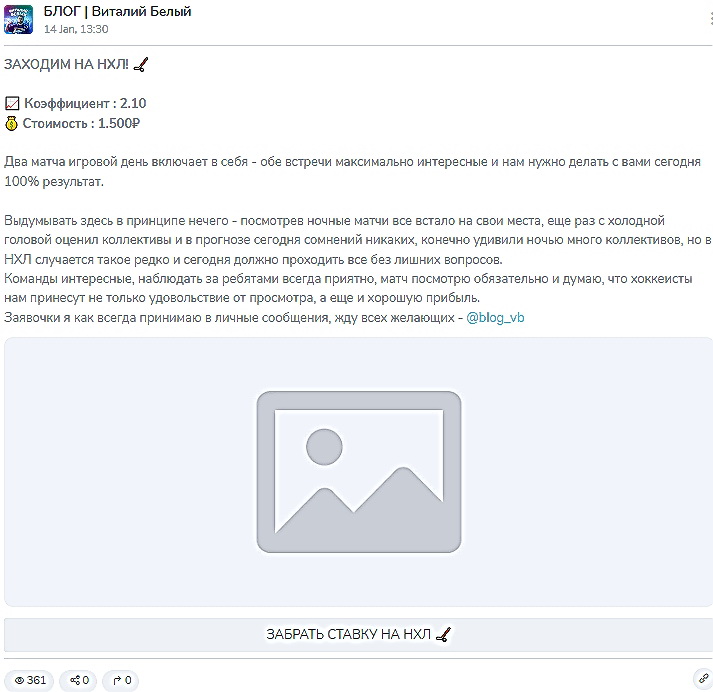The height and width of the screenshot is (692, 713).
Task: Open the post options dots menu
Action: [710, 18]
